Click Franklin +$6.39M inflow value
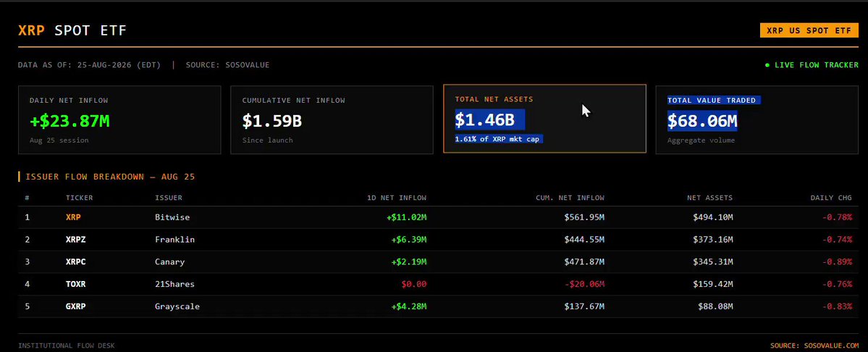 (x=409, y=240)
